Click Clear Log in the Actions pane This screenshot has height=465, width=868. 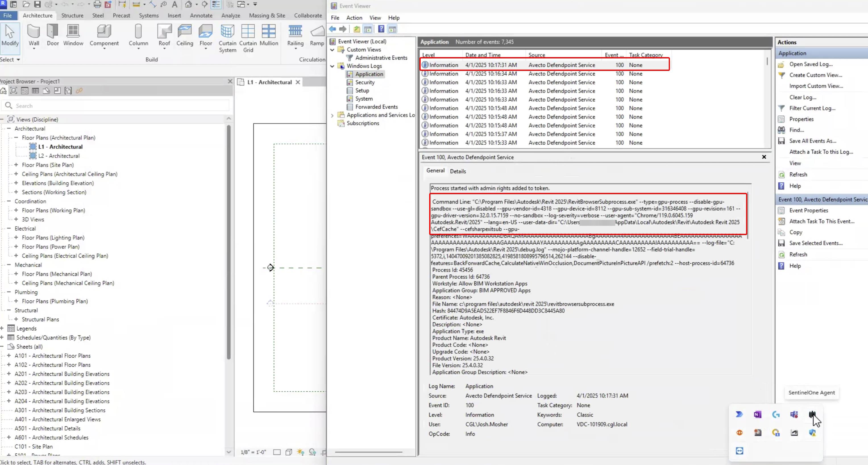coord(803,97)
